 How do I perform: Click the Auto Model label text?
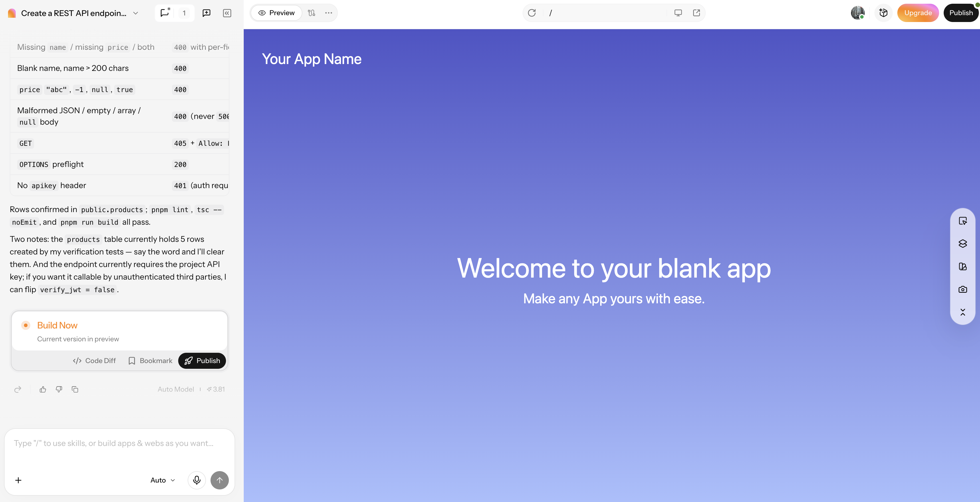176,389
